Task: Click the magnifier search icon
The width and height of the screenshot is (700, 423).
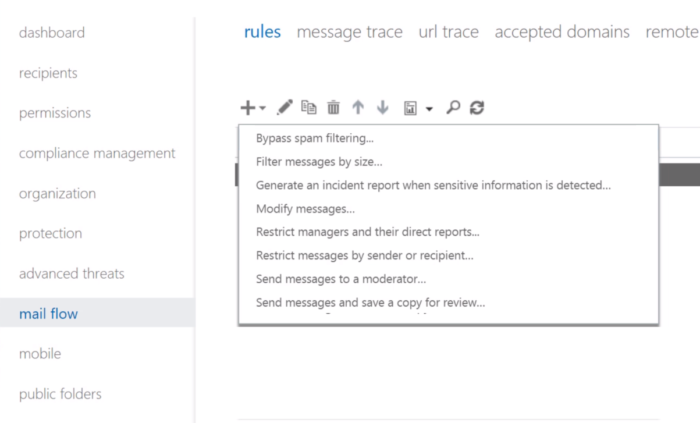Action: coord(453,108)
